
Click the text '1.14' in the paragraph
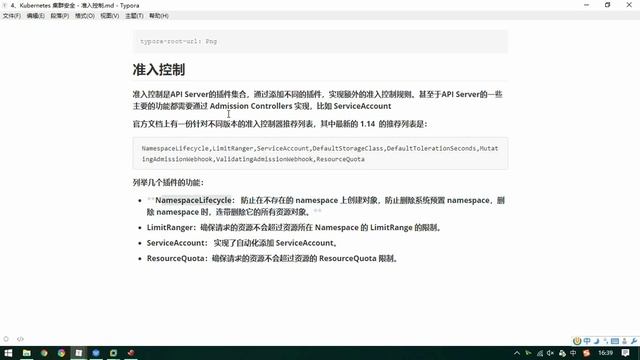(367, 124)
